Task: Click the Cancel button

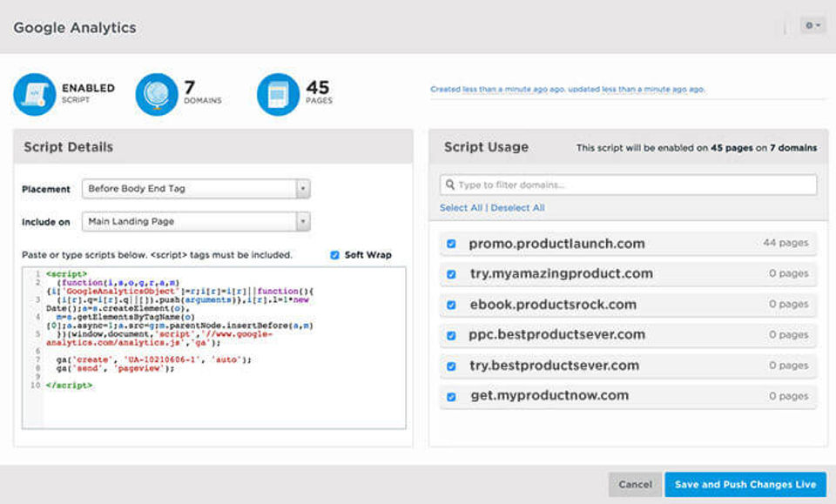Action: [635, 484]
